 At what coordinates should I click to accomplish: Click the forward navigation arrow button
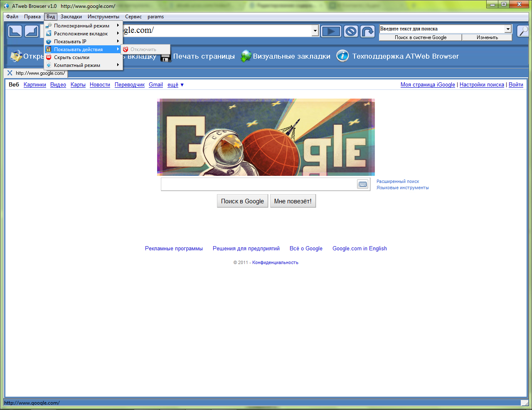point(32,31)
